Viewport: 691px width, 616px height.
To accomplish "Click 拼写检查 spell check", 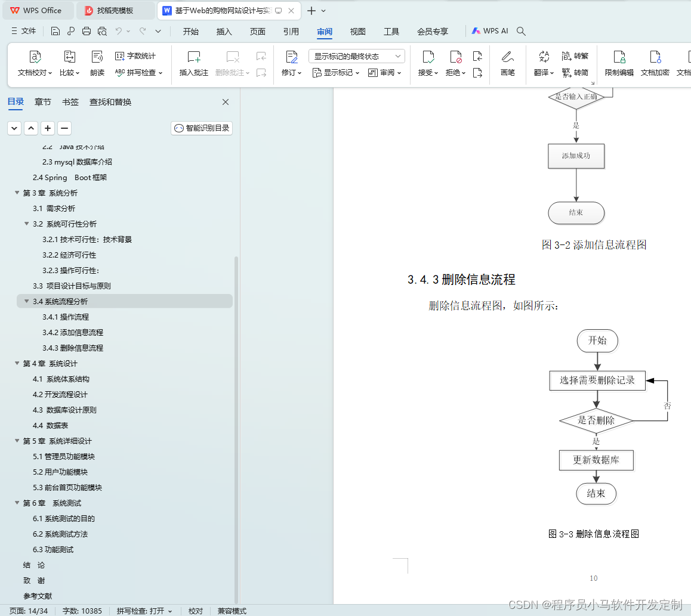I will (x=138, y=73).
